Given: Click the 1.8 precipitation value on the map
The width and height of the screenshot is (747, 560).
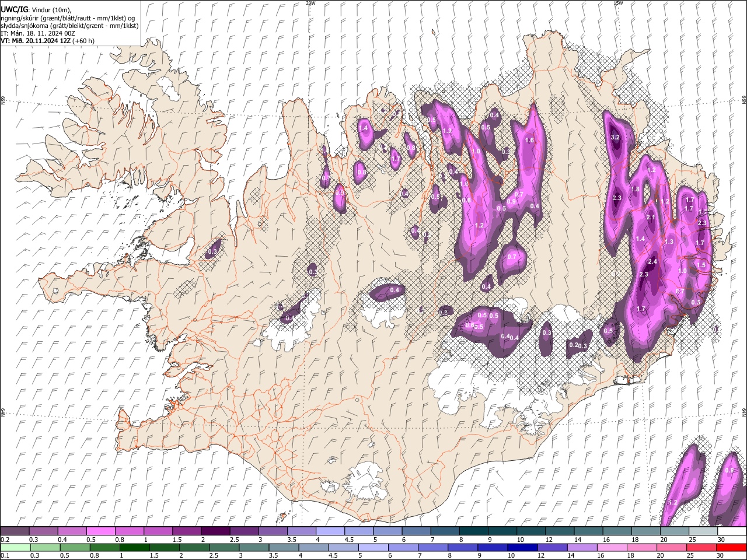Looking at the screenshot, I should pos(636,190).
